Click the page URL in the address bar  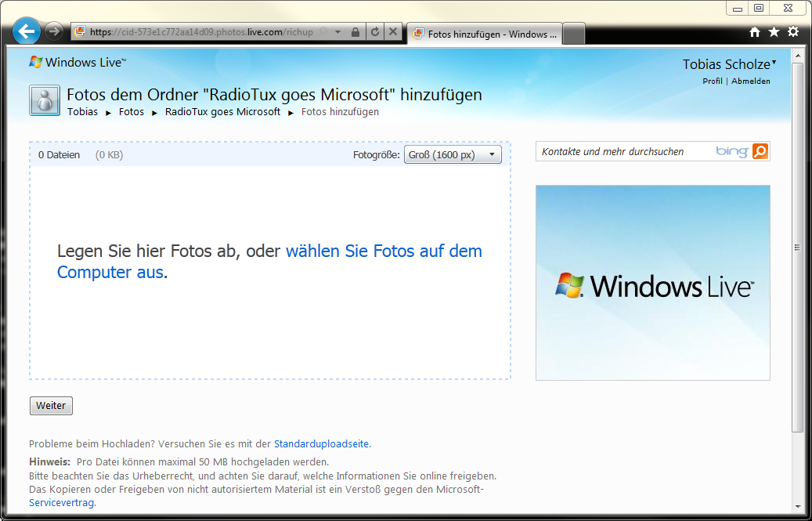(x=201, y=32)
